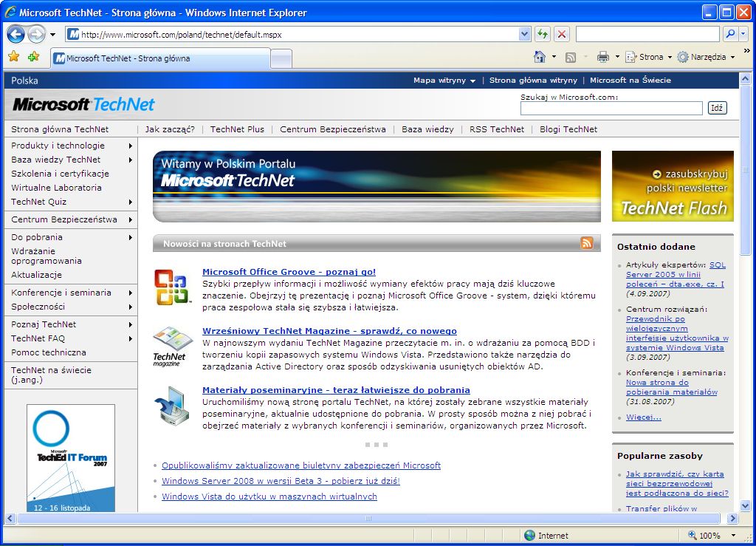Click the Add to Favorites star-plus icon
The width and height of the screenshot is (756, 546).
(x=33, y=57)
